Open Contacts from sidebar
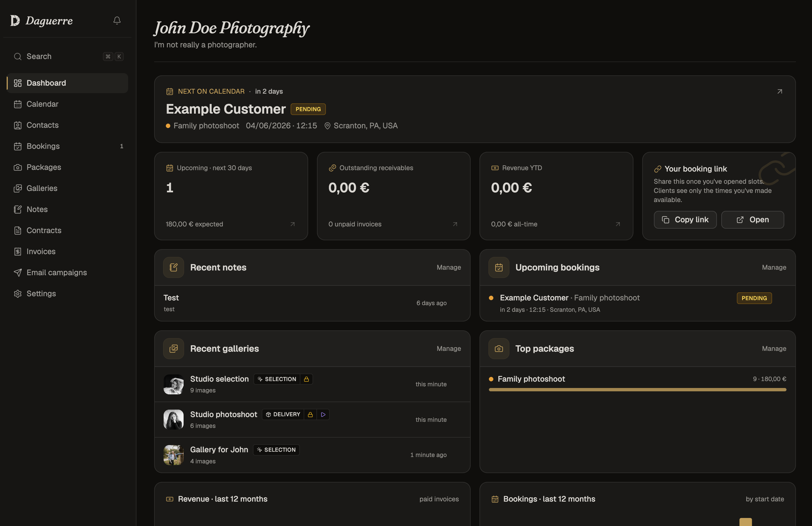Viewport: 812px width, 526px height. coord(68,125)
